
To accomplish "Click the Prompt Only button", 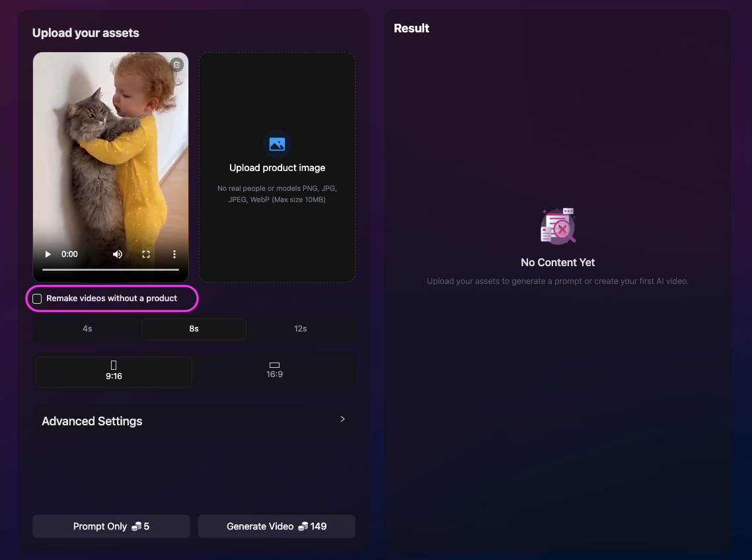I will [111, 526].
